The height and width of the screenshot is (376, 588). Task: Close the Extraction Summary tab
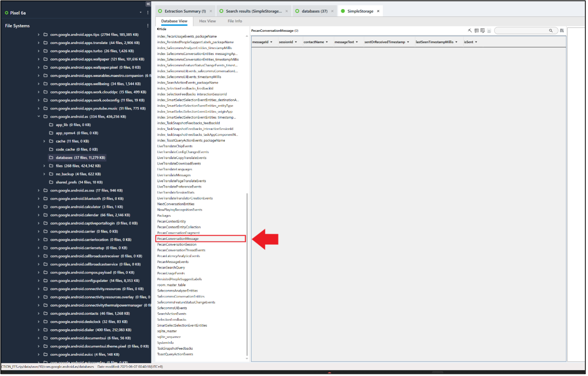pos(211,11)
